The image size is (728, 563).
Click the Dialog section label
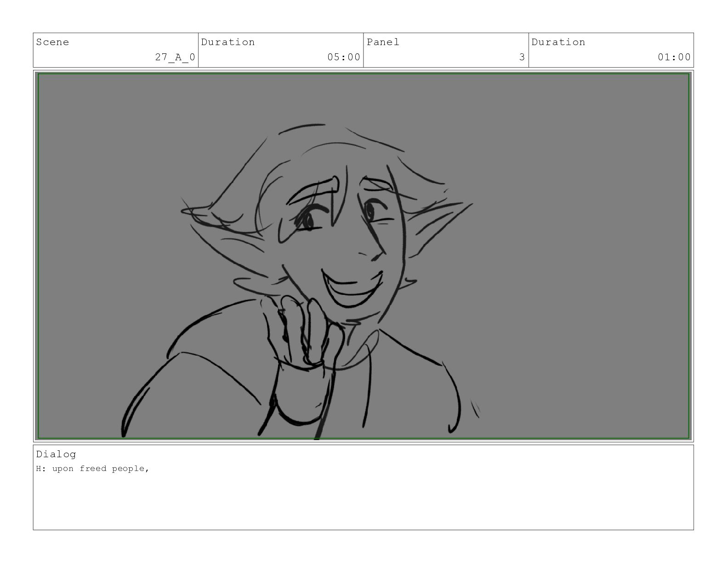[x=56, y=454]
